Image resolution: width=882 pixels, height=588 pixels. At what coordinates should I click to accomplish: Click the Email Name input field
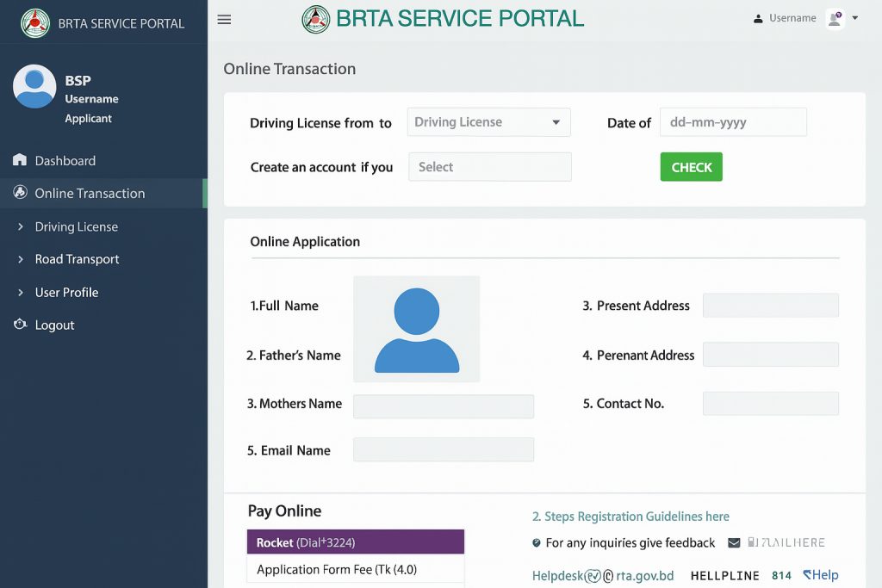444,449
